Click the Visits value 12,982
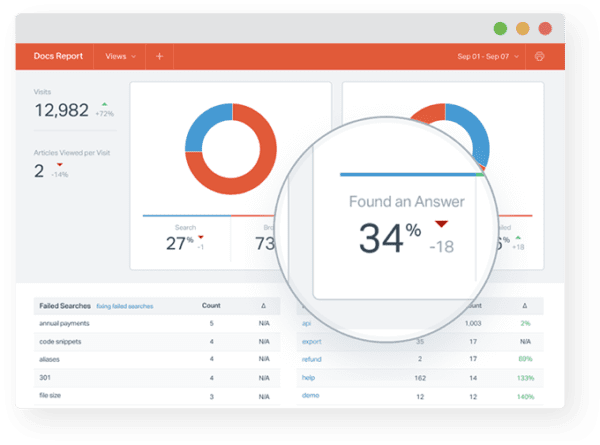This screenshot has height=445, width=600. (x=62, y=110)
